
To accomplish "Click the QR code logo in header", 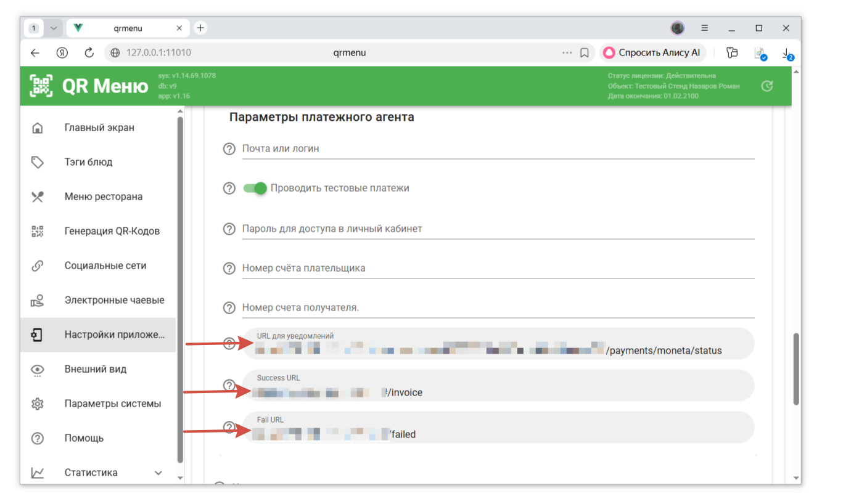I will click(41, 86).
